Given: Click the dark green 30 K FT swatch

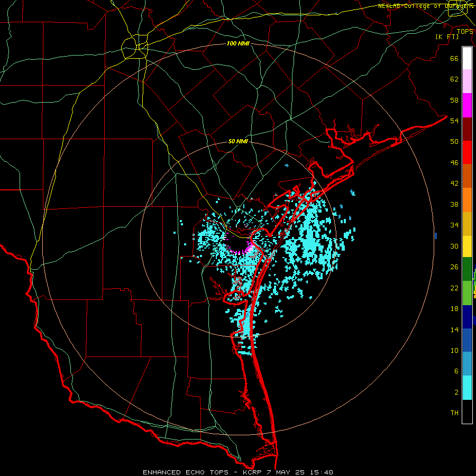Looking at the screenshot, I should point(467,269).
